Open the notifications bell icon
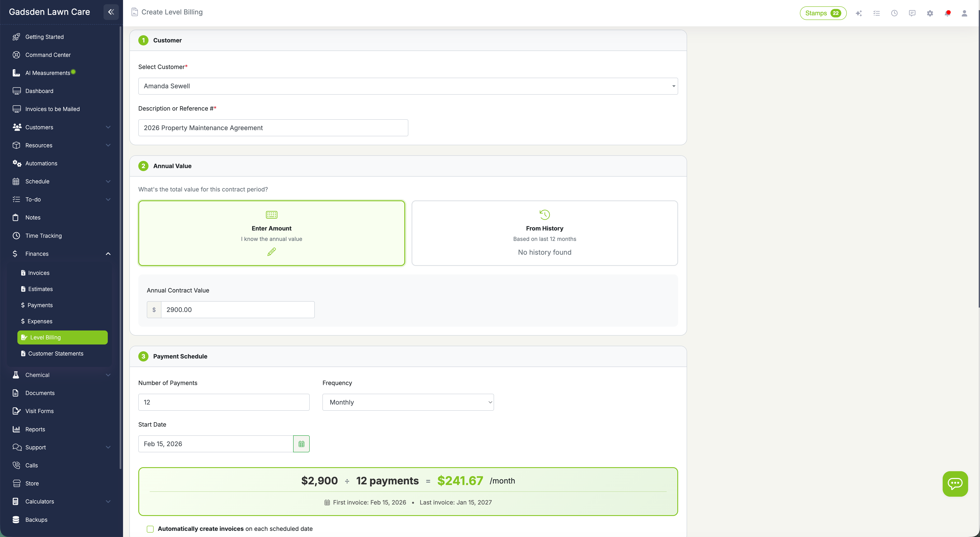980x537 pixels. (x=947, y=13)
